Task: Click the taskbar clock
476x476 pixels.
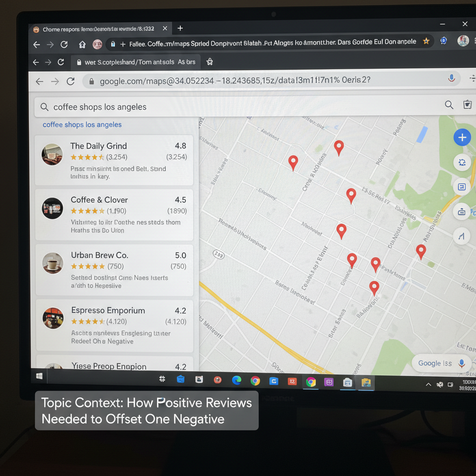Action: [468, 385]
